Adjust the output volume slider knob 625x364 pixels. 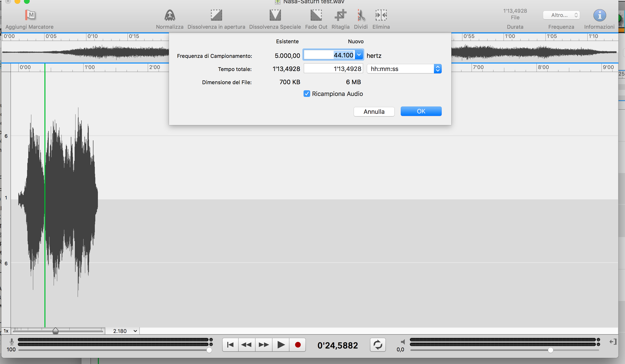[550, 350]
